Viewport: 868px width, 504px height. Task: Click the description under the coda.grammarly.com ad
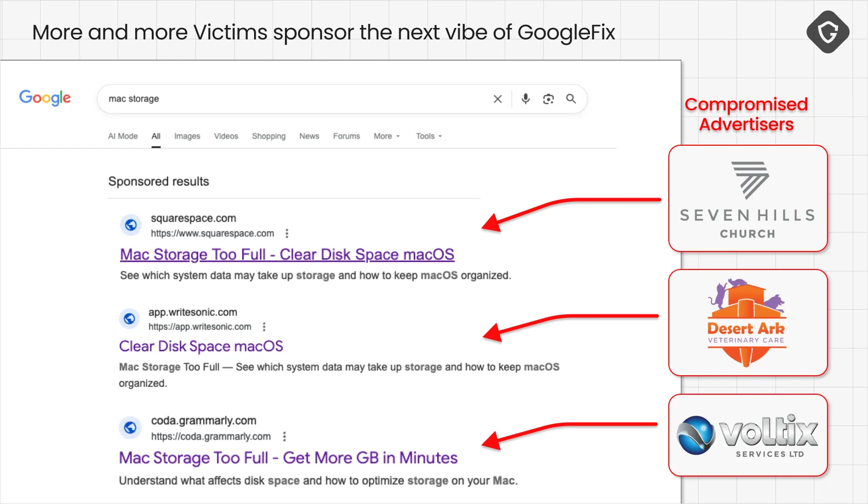tap(318, 481)
